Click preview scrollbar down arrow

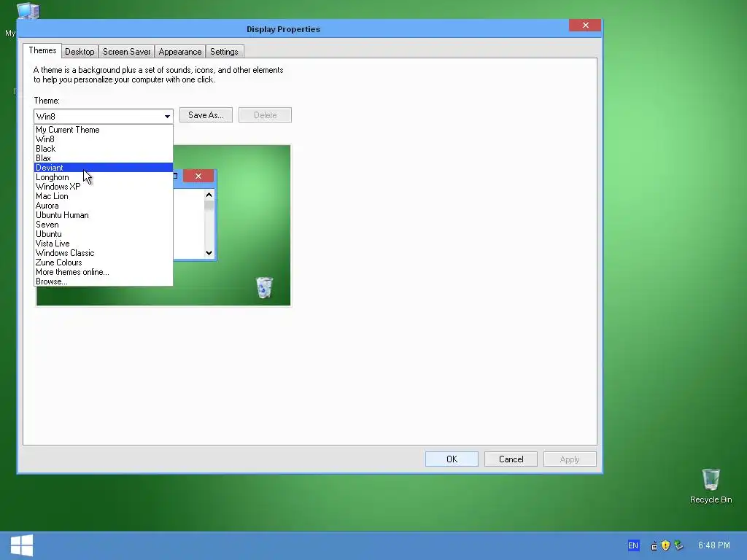tap(209, 253)
